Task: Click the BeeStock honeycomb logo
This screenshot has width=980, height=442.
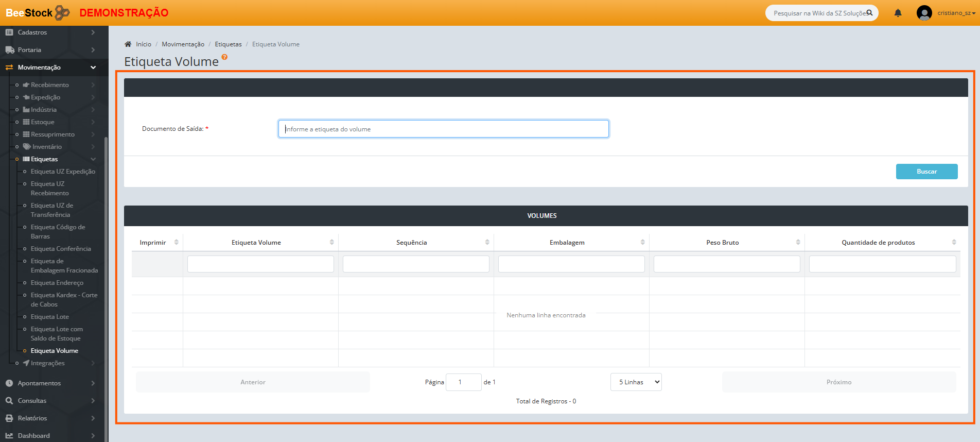Action: [62, 12]
